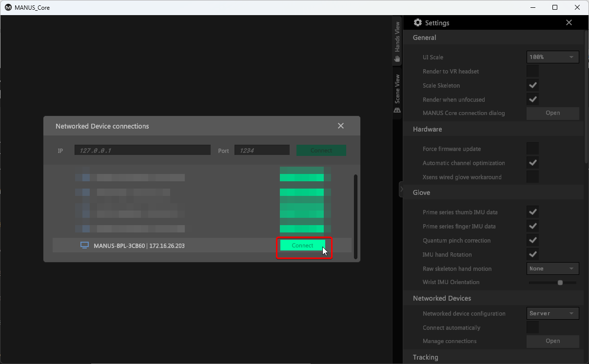Click the Hands View hand icon
The height and width of the screenshot is (364, 589).
coord(397,59)
